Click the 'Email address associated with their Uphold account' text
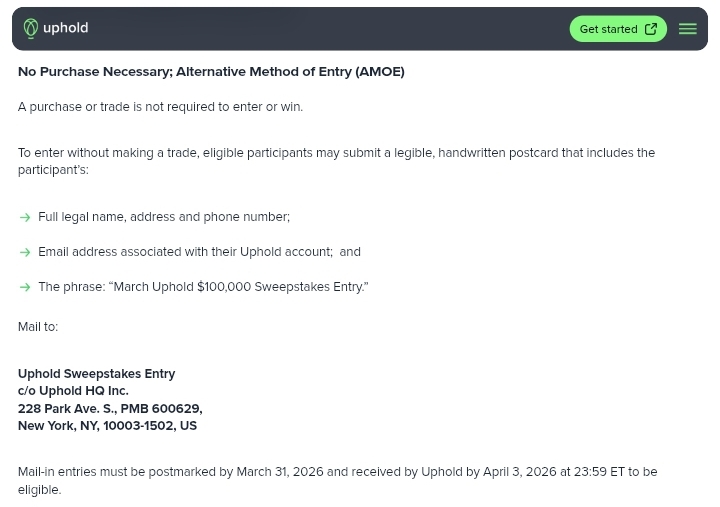This screenshot has width=720, height=507. click(185, 252)
